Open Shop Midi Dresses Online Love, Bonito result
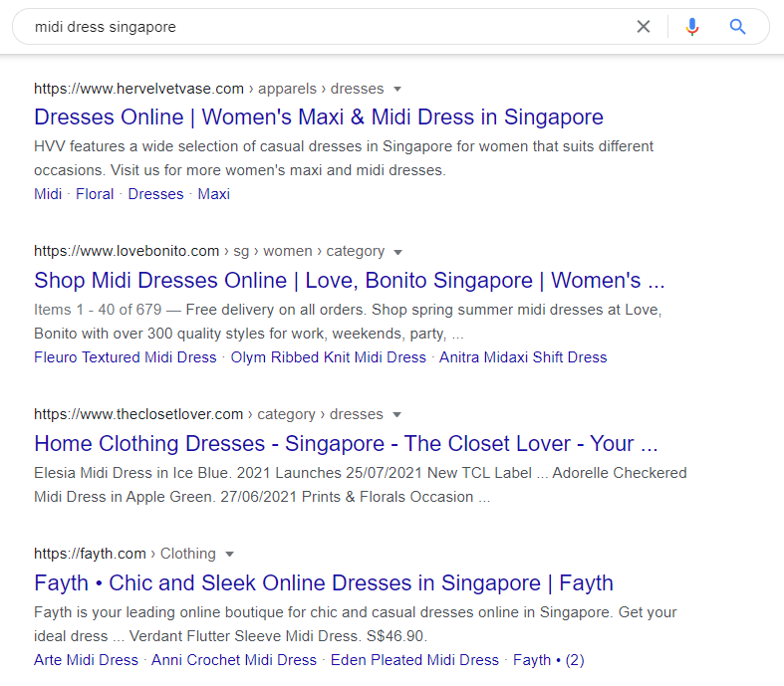784x686 pixels. pos(350,281)
